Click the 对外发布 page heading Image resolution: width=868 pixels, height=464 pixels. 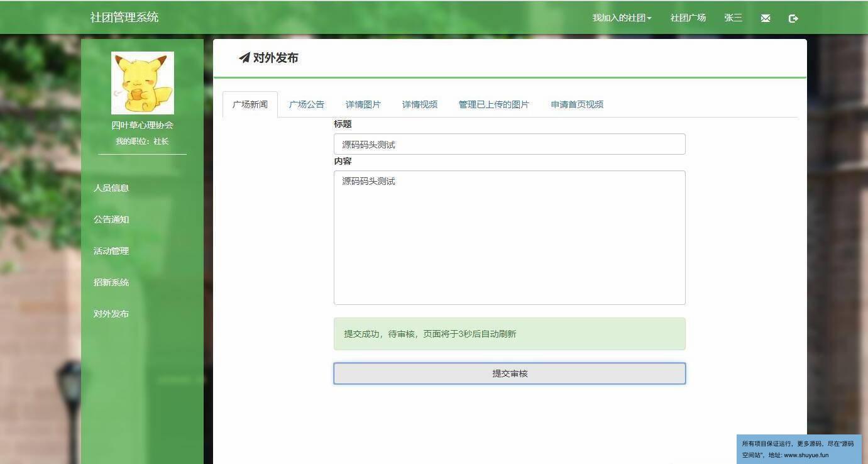(275, 58)
